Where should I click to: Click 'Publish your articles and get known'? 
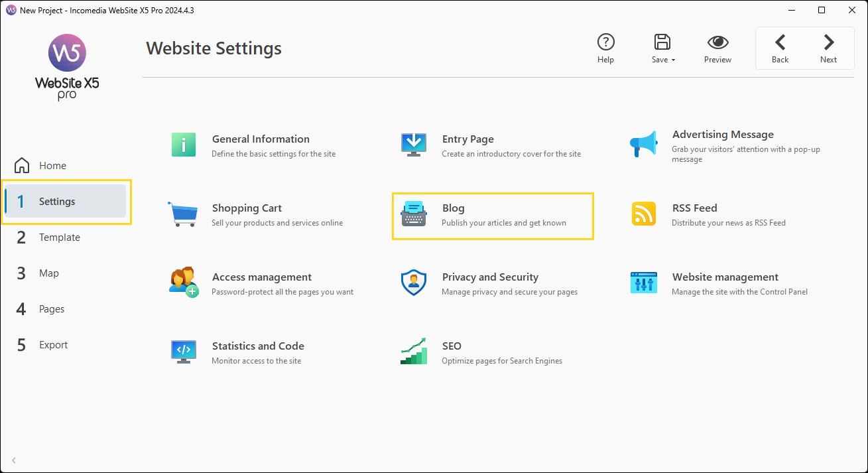504,223
